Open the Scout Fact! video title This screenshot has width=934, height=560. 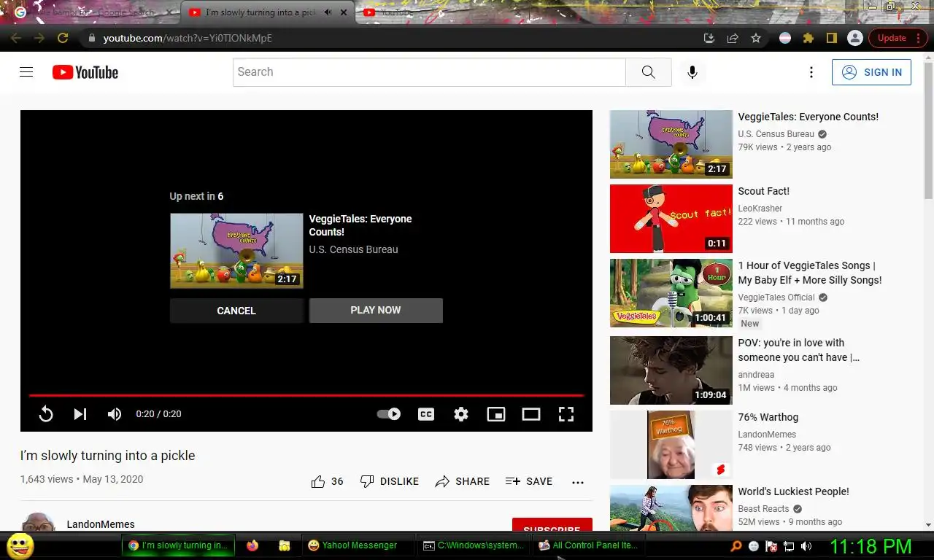pyautogui.click(x=763, y=191)
